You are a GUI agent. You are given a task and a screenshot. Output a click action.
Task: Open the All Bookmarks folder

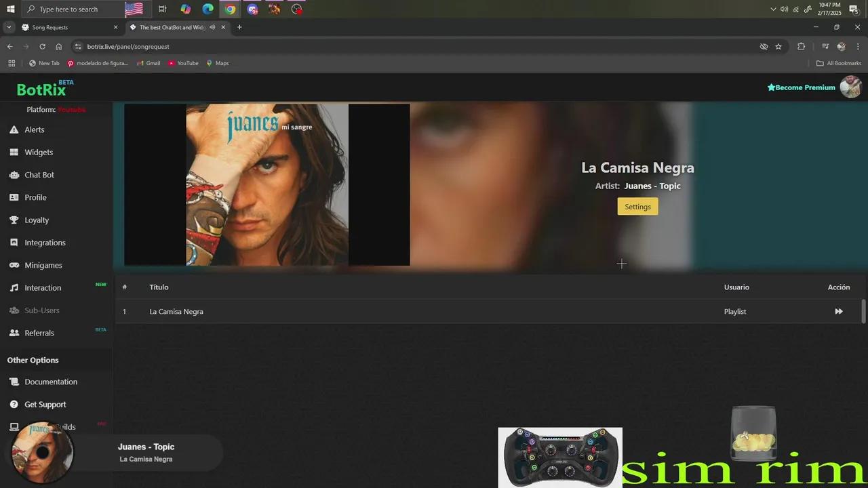coord(839,63)
